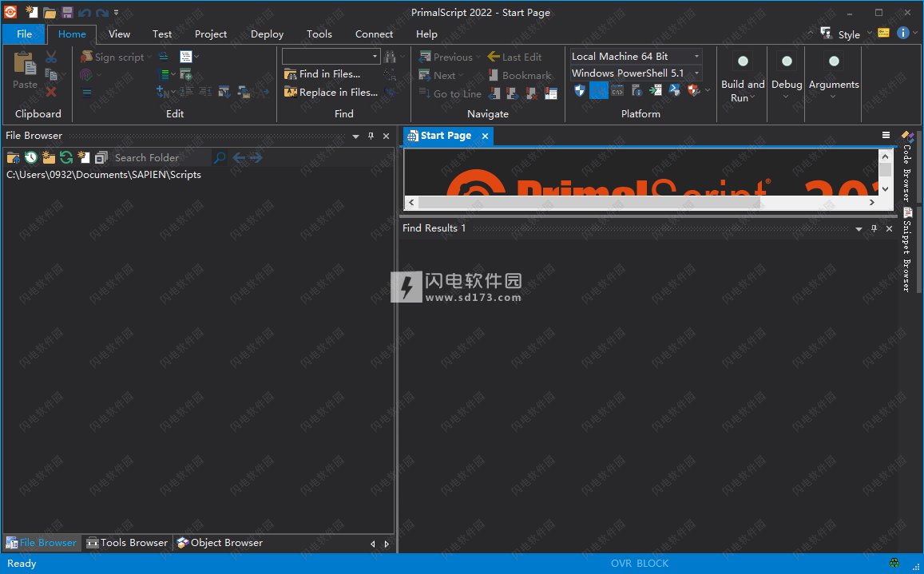Click the Last Edit yellow arrow
Image resolution: width=924 pixels, height=574 pixels.
pyautogui.click(x=494, y=57)
